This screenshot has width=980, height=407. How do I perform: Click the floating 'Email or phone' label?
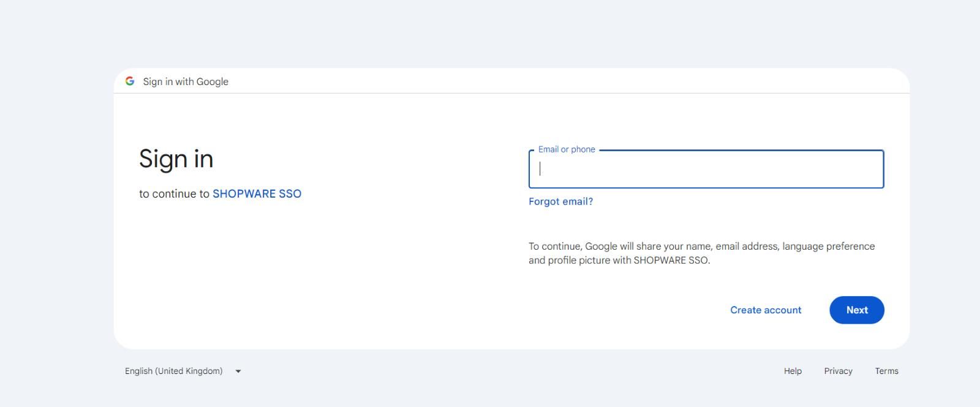pos(567,149)
